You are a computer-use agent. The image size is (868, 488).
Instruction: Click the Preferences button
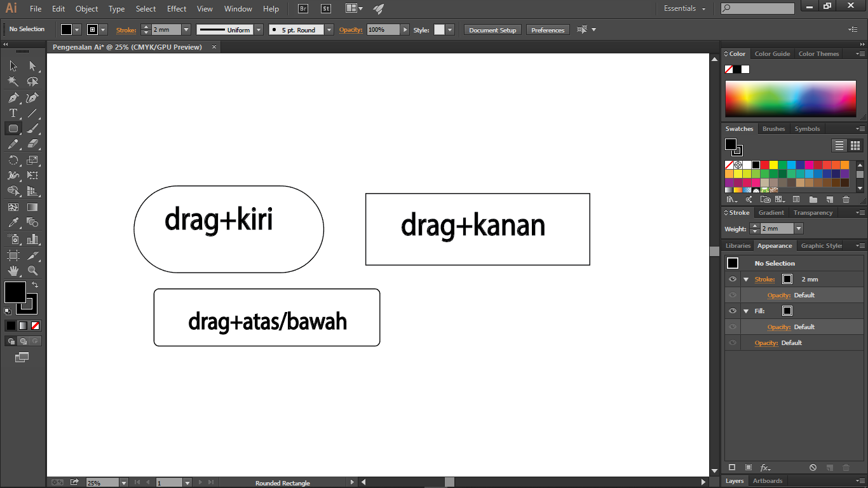pyautogui.click(x=548, y=30)
